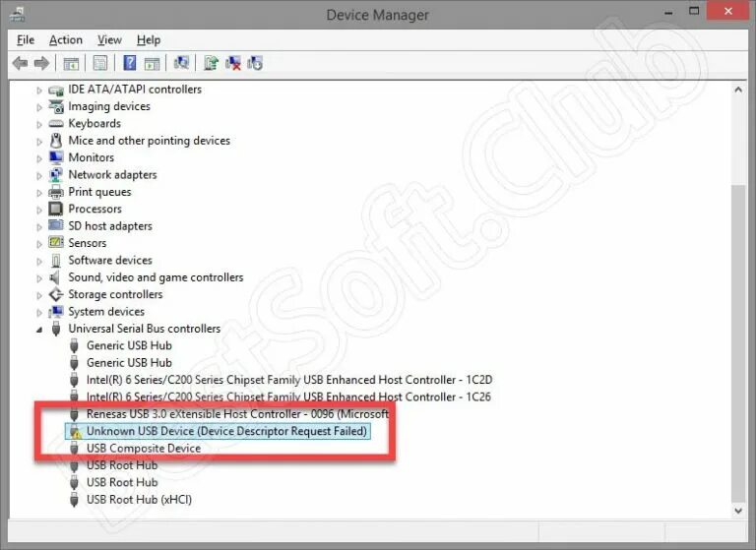Click the Forward arrow toolbar icon

(42, 63)
